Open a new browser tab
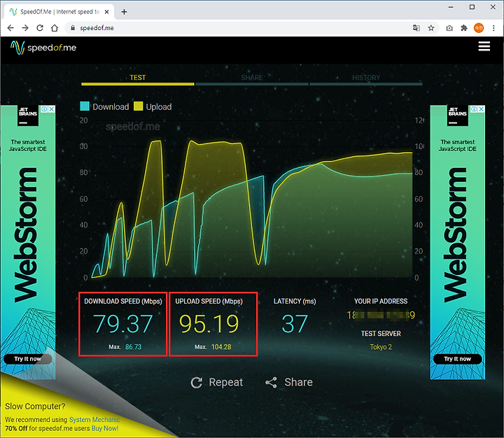This screenshot has height=438, width=504. coord(124,12)
